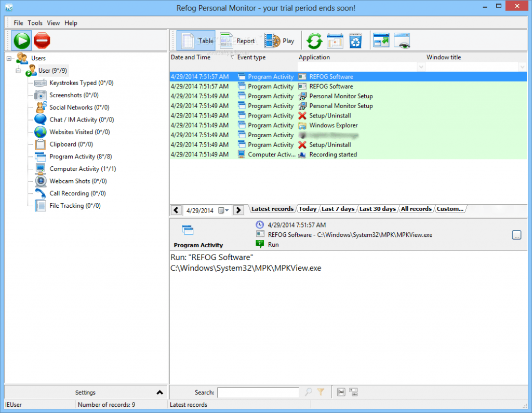Click the application icon in title bar
The width and height of the screenshot is (532, 413).
[x=9, y=7]
